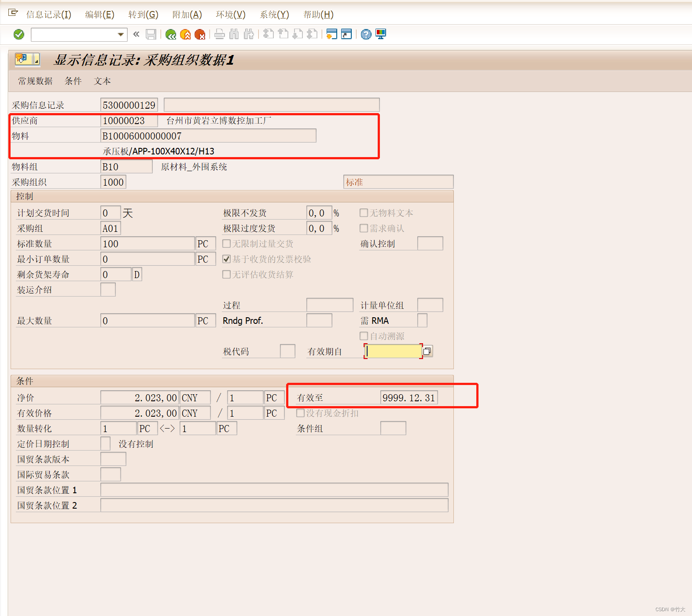Click the 采购组 field A01

coord(110,228)
